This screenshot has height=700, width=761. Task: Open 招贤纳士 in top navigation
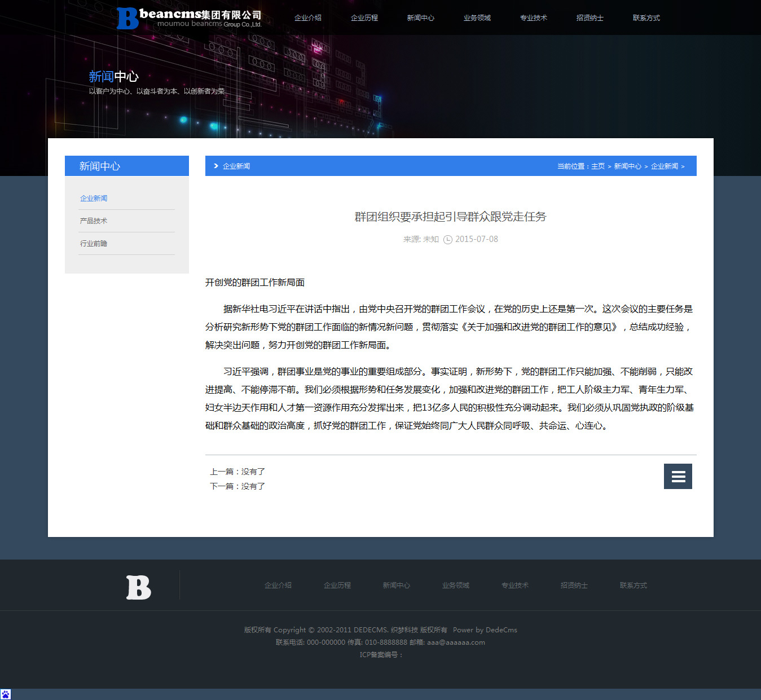pyautogui.click(x=590, y=18)
